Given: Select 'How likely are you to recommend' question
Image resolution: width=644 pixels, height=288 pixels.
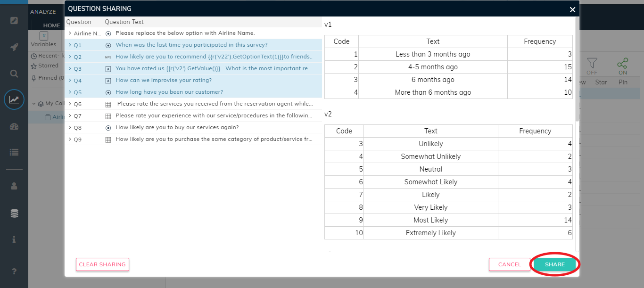Looking at the screenshot, I should (x=214, y=57).
